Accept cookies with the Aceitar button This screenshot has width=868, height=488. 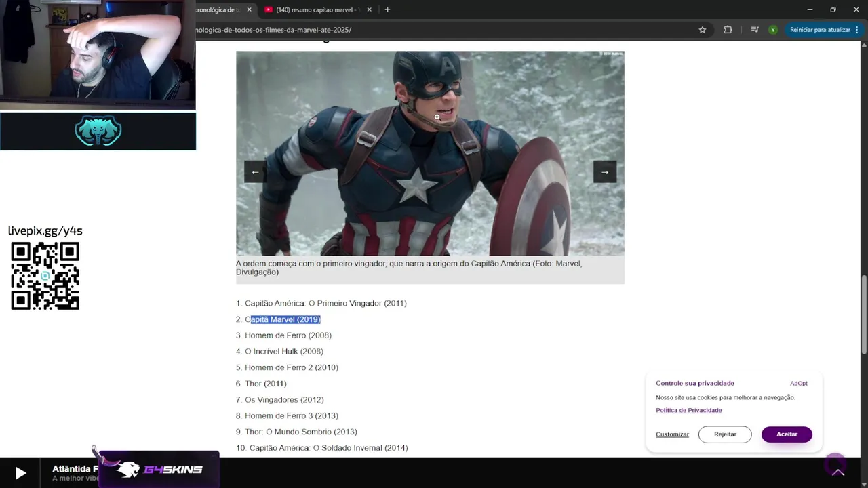point(787,434)
